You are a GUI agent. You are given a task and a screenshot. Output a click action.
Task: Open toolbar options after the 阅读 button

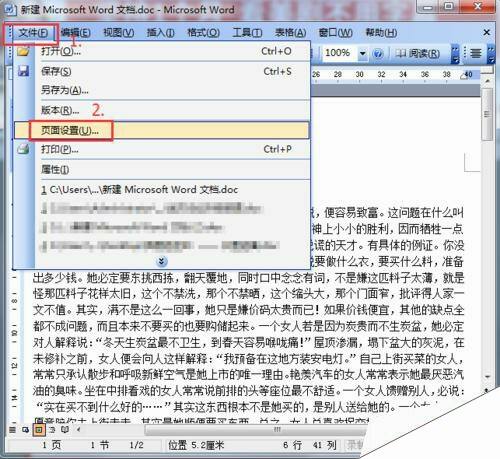455,54
